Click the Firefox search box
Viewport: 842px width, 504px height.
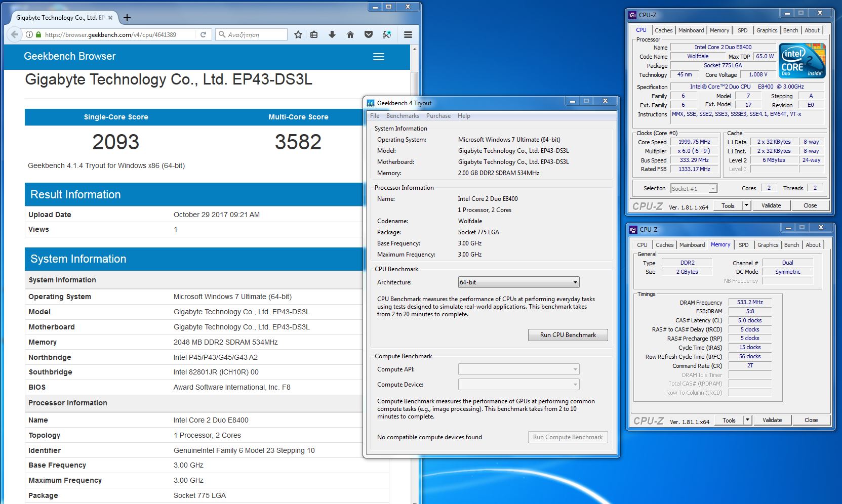[251, 34]
